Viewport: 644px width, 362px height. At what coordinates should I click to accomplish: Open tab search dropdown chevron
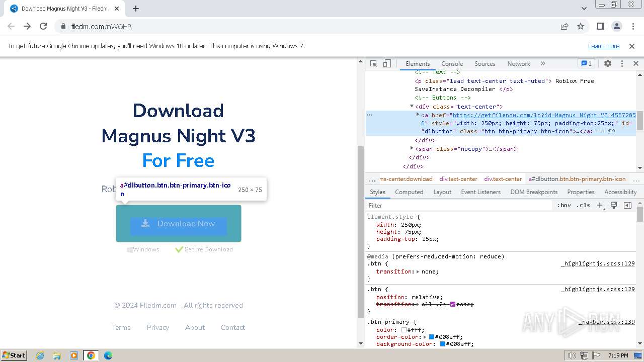(584, 9)
